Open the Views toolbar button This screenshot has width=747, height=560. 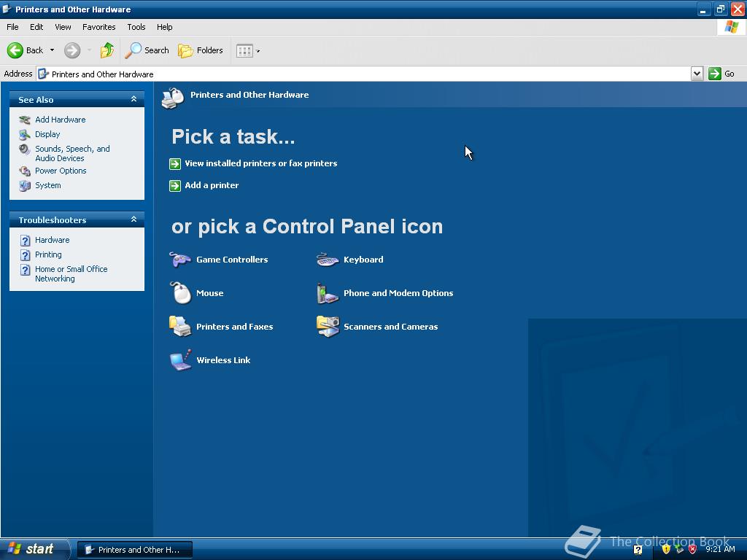click(248, 50)
